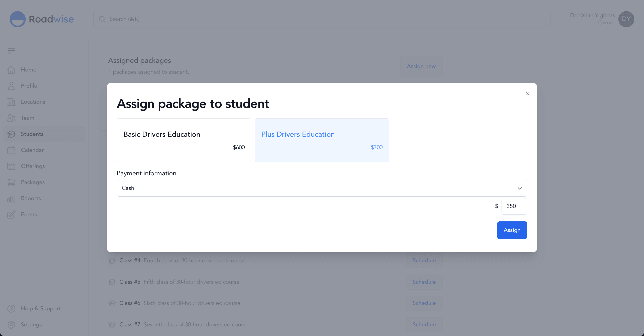Open Offerings in the sidebar

click(44, 166)
